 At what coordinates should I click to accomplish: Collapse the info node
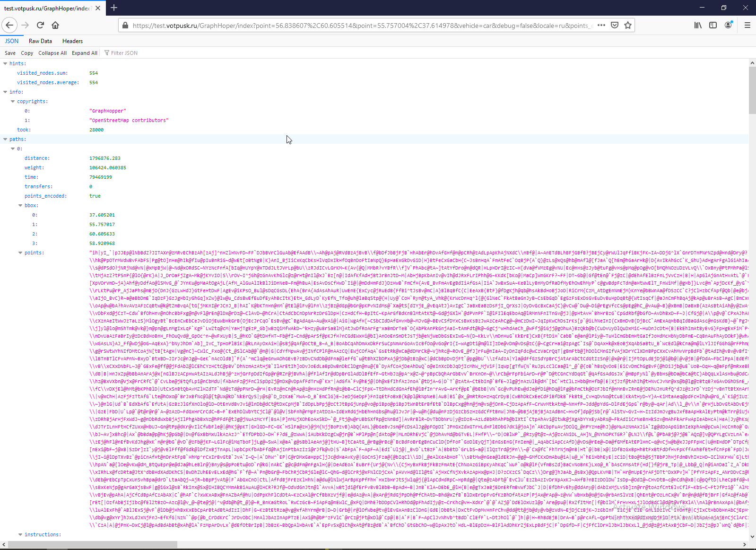point(5,92)
